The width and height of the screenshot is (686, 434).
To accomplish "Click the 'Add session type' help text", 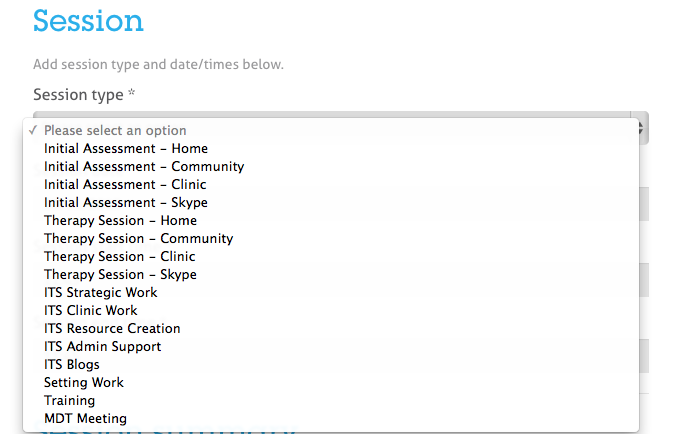I will pos(158,65).
